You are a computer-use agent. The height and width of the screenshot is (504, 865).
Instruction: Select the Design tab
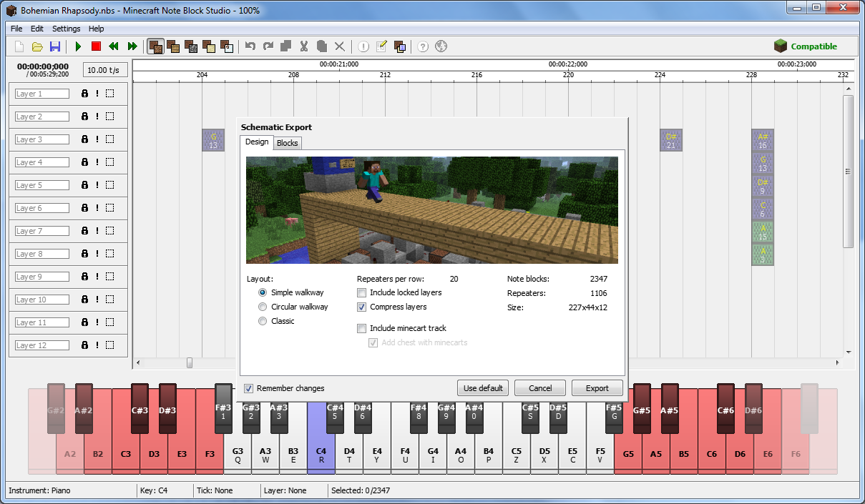point(257,142)
